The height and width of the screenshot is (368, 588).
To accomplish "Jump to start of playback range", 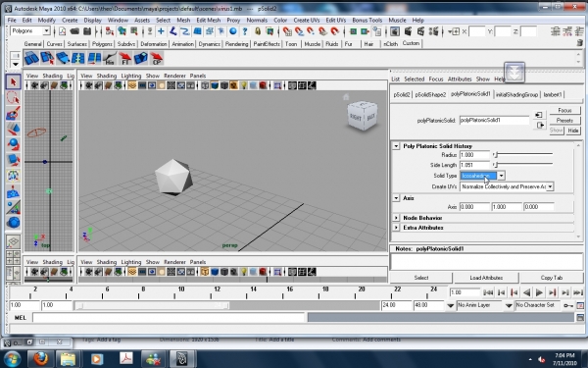I will [x=488, y=292].
